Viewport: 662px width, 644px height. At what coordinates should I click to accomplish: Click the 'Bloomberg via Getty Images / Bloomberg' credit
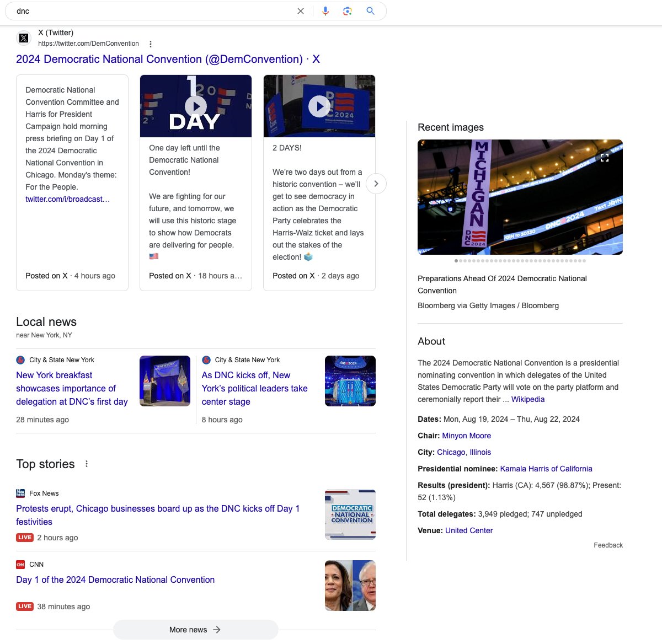pos(488,305)
